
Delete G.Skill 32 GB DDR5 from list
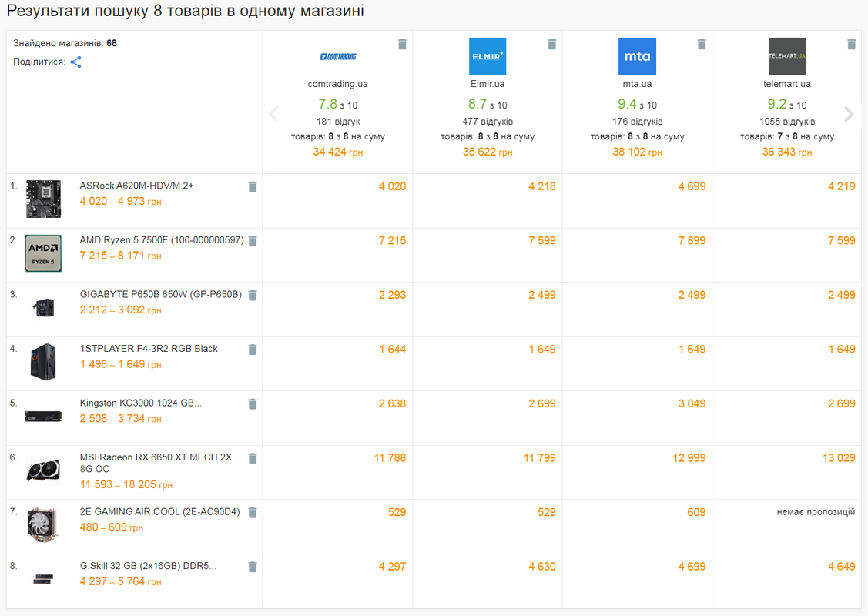pos(253,566)
